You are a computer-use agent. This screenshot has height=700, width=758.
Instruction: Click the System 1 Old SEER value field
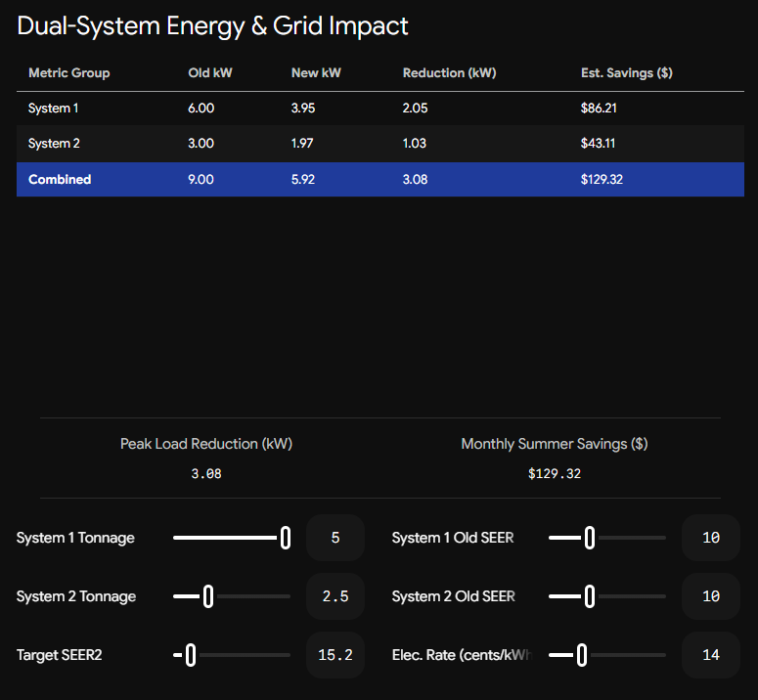click(711, 538)
